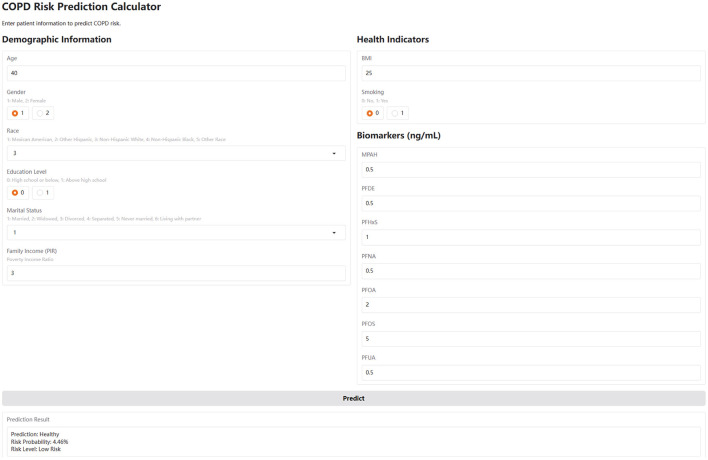
Task: Click the PFNA input box
Action: 531,271
